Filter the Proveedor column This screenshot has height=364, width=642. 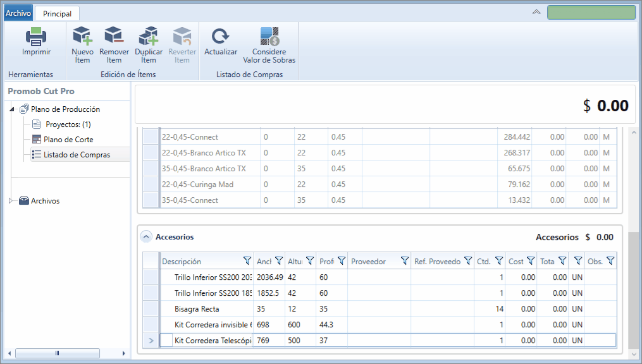click(405, 260)
